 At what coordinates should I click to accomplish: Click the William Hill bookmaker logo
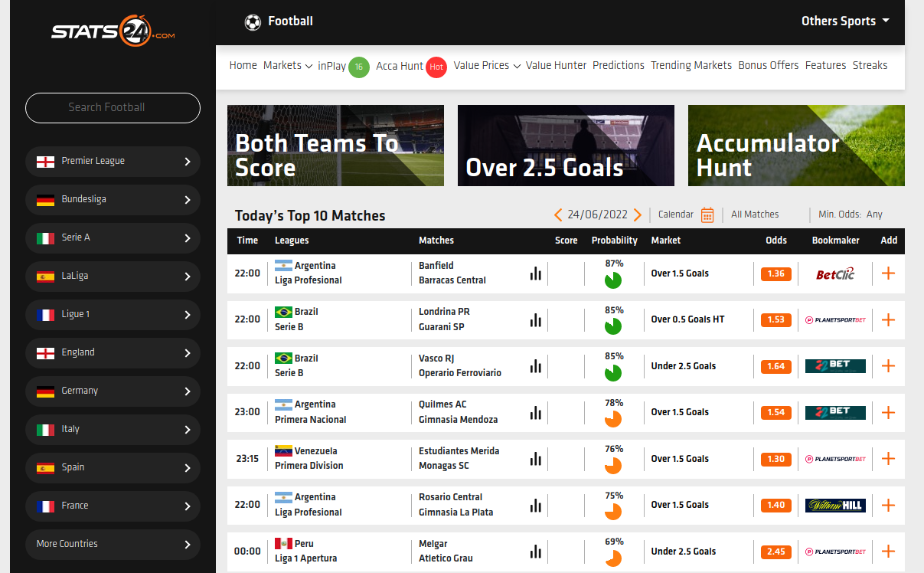[x=835, y=505]
